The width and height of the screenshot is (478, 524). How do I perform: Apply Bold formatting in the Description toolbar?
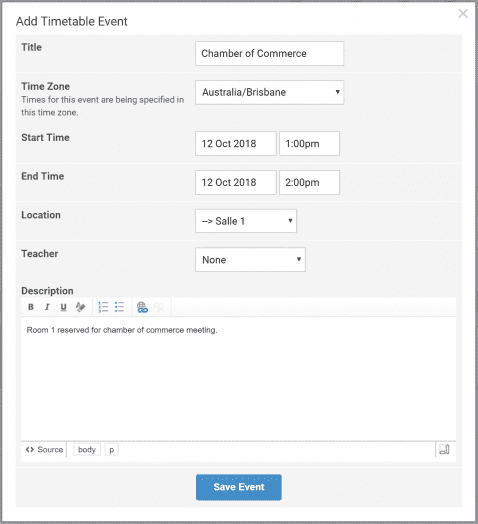click(31, 307)
